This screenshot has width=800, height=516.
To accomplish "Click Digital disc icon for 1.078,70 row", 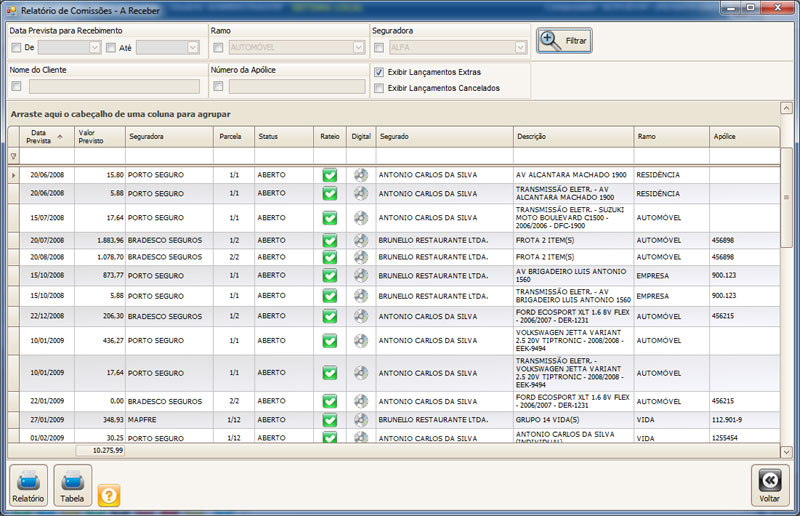I will click(361, 257).
